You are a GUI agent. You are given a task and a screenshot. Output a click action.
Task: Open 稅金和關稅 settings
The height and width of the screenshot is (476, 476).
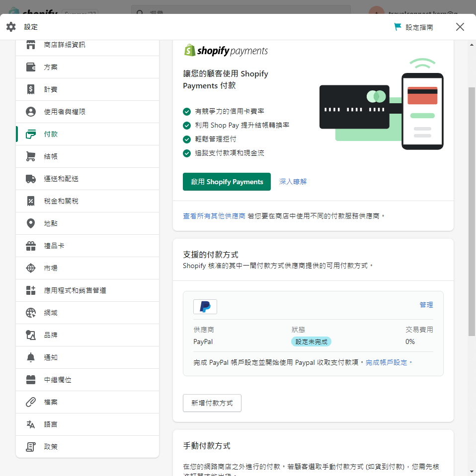(87, 201)
